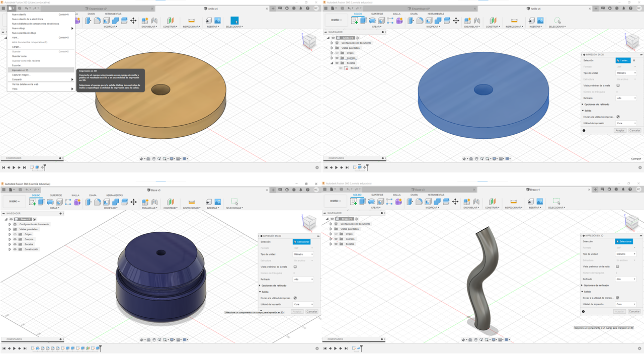Expand Cuerpos folder in Base v3 browser
644x362 pixels.
pos(10,239)
